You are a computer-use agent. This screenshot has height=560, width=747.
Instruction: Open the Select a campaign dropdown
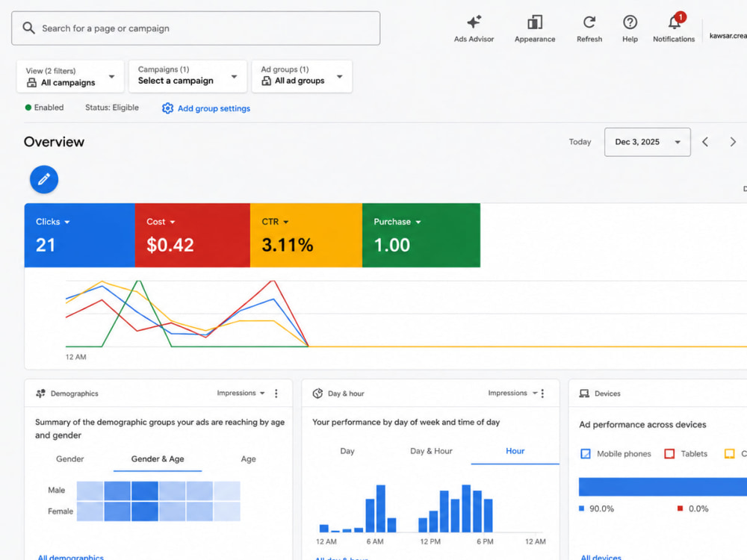[x=187, y=76]
